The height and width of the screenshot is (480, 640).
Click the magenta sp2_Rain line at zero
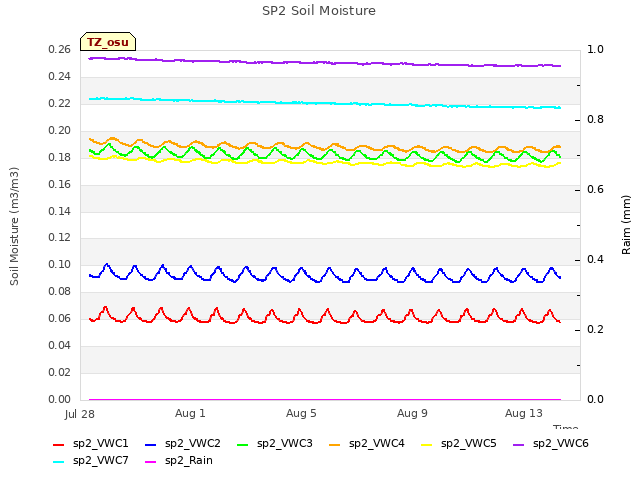pos(325,400)
